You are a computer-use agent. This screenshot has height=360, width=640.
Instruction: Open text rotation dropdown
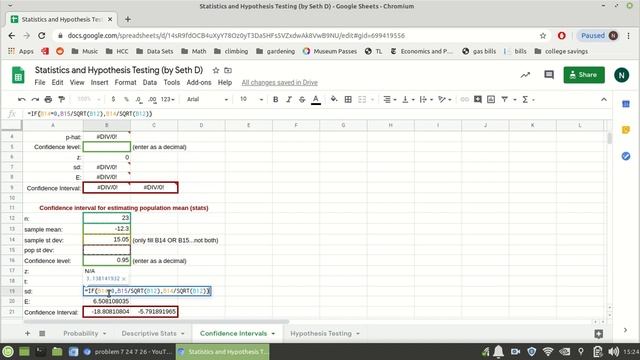pos(444,99)
